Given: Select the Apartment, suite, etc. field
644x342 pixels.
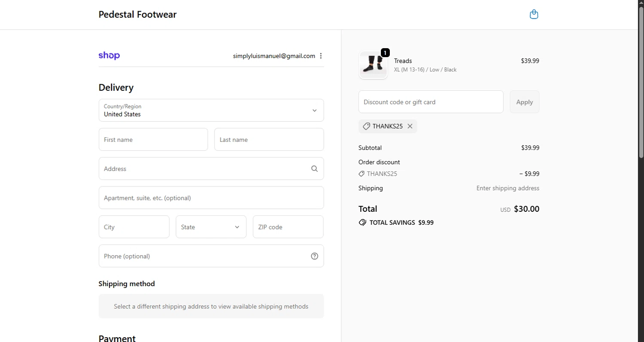Looking at the screenshot, I should tap(211, 198).
